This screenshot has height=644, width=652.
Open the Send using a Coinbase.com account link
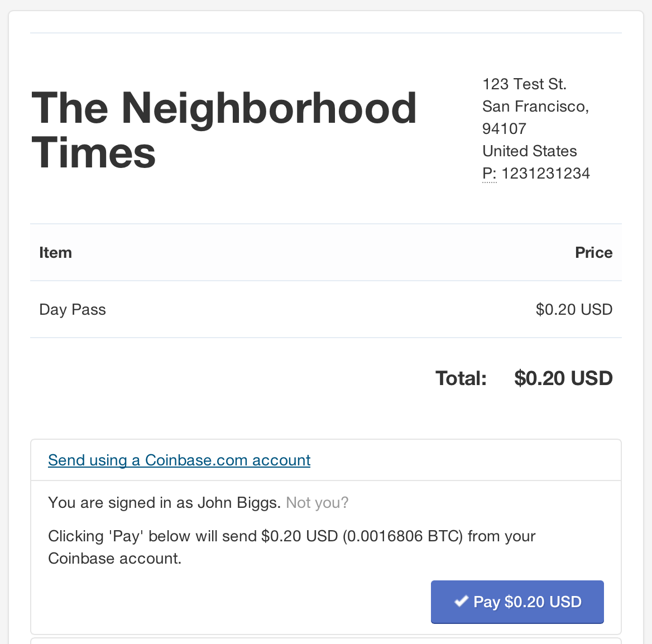[x=179, y=460]
